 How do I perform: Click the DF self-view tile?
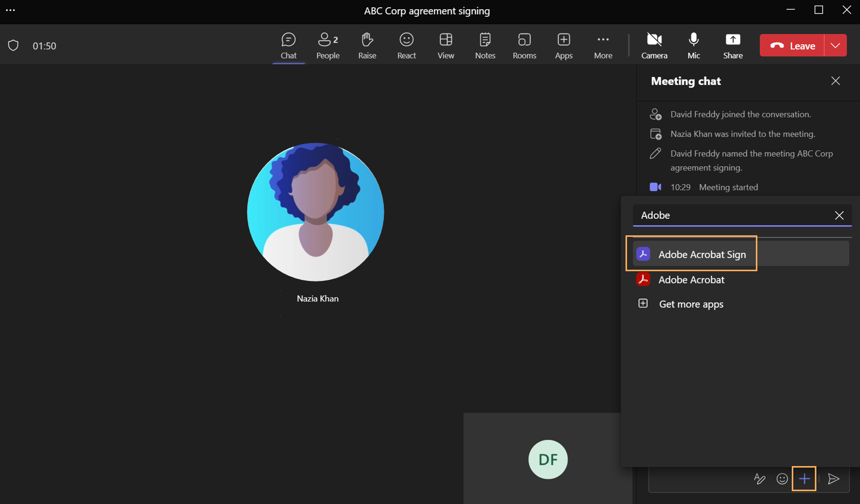click(548, 459)
